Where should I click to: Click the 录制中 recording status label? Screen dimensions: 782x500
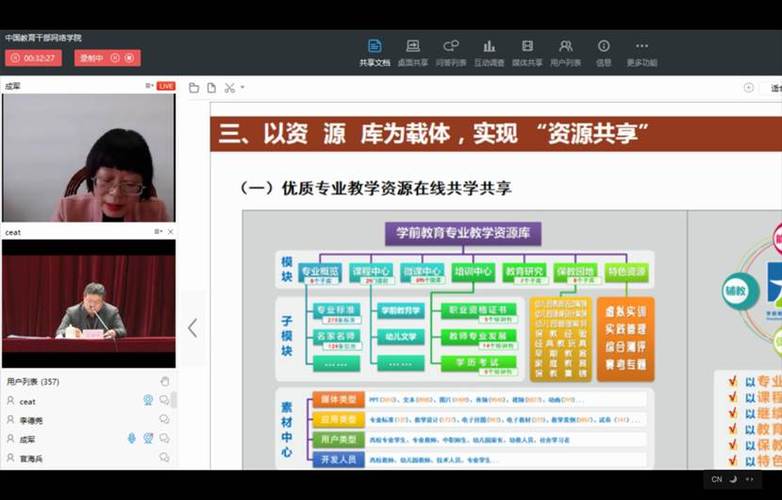coord(92,58)
